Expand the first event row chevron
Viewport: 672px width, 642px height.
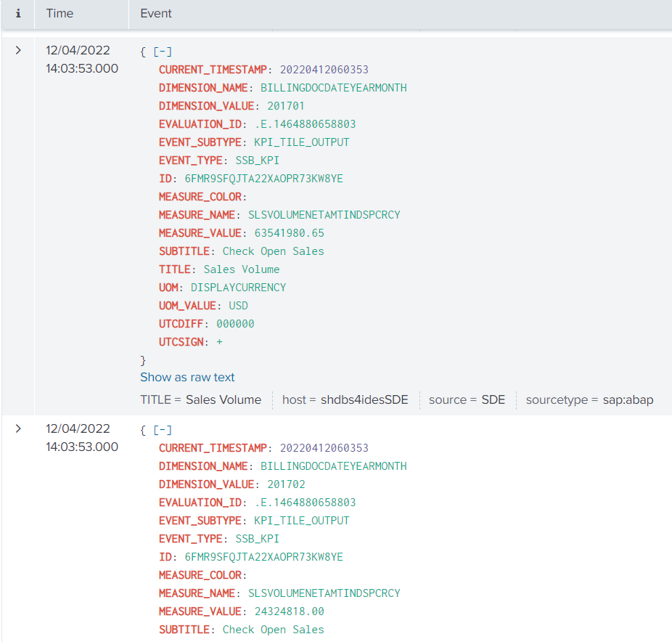click(x=18, y=50)
